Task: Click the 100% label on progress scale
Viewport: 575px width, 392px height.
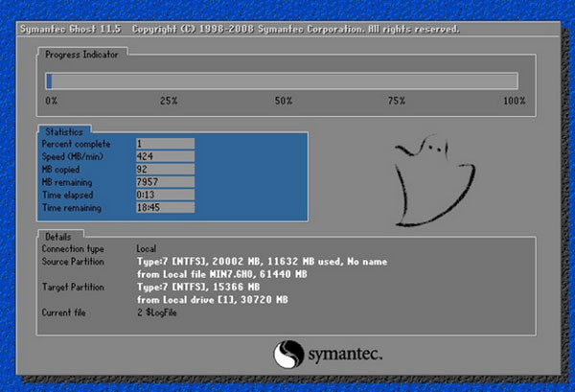Action: [514, 101]
